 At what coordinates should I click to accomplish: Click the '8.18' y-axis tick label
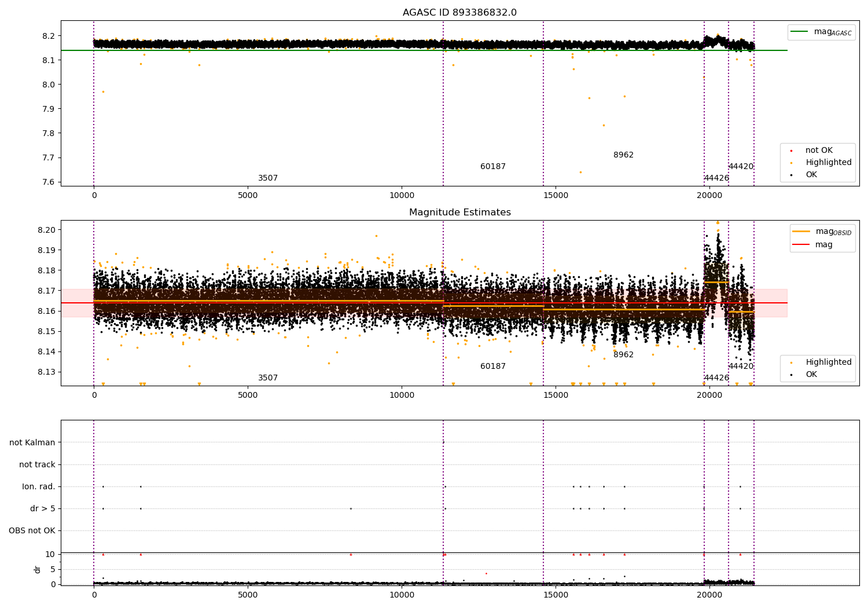pyautogui.click(x=46, y=270)
